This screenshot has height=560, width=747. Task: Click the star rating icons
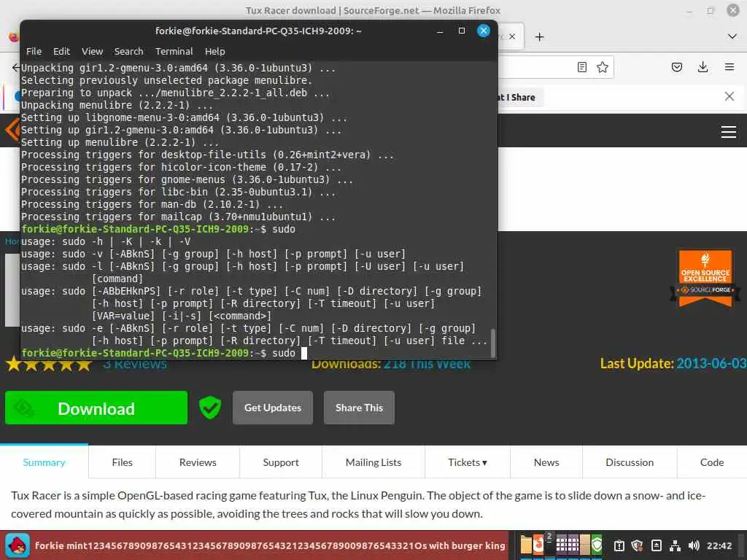tap(49, 365)
